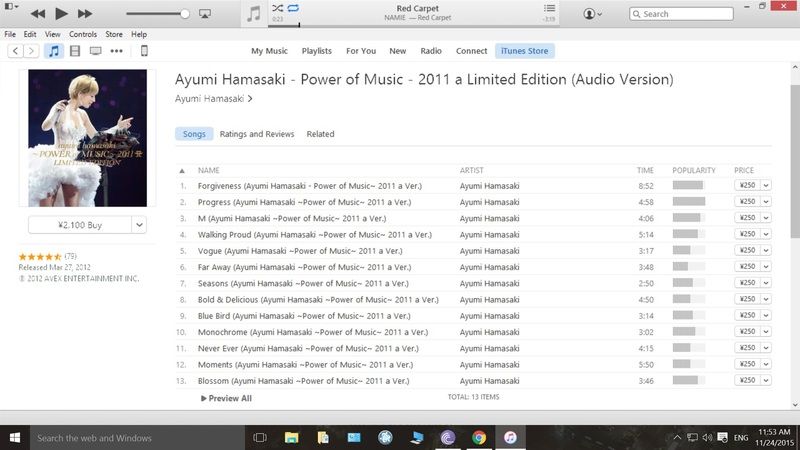Select the Songs section tab
The height and width of the screenshot is (450, 800).
pos(194,134)
